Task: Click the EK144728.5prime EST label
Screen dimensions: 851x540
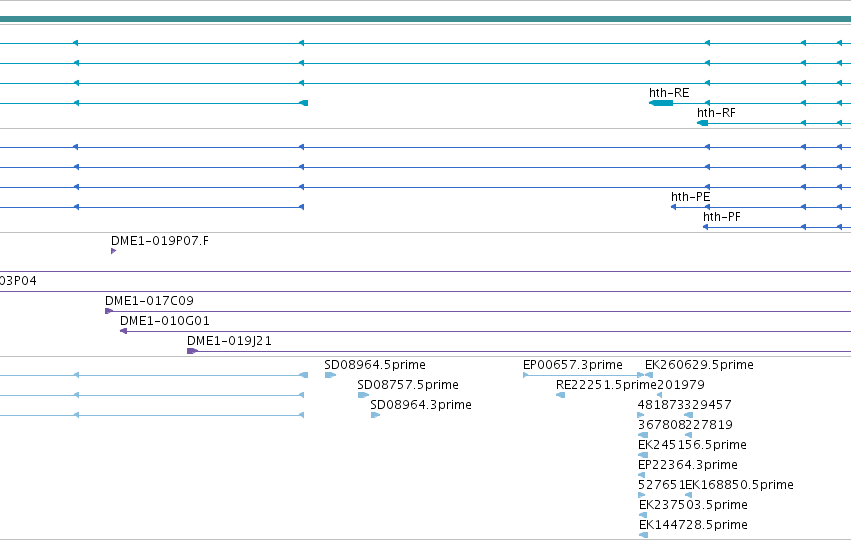Action: [x=693, y=525]
